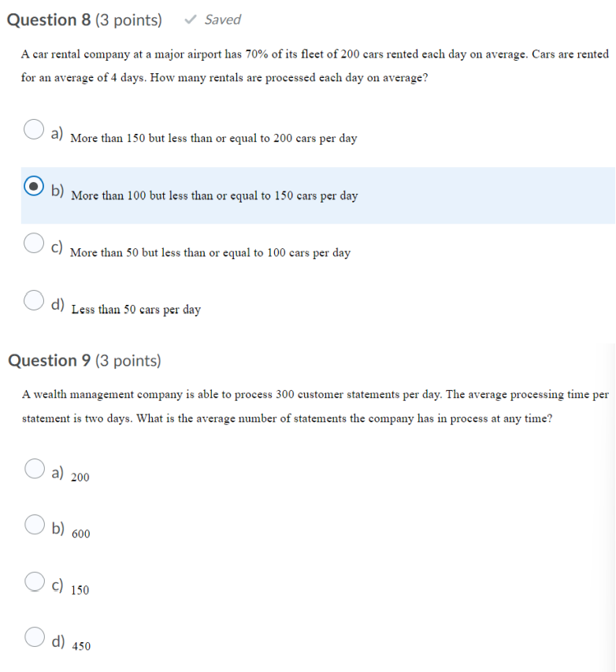Click label 'More than 150 but less than 200'
616x672 pixels.
click(x=214, y=139)
